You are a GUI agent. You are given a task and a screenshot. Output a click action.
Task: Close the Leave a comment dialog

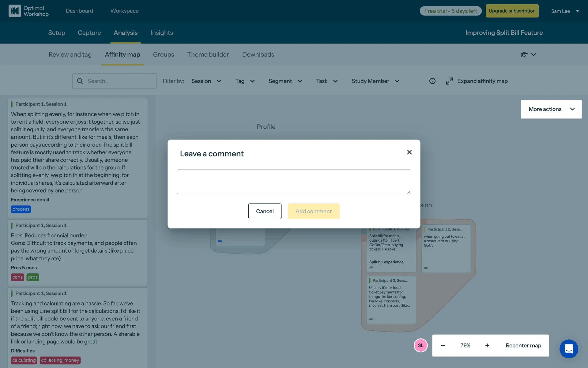pos(409,152)
